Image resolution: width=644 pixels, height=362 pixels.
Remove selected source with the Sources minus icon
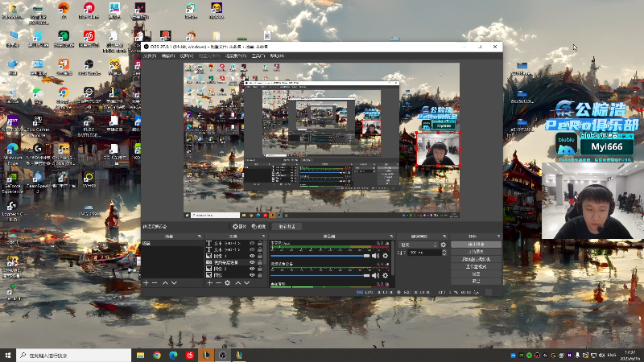[x=218, y=283]
